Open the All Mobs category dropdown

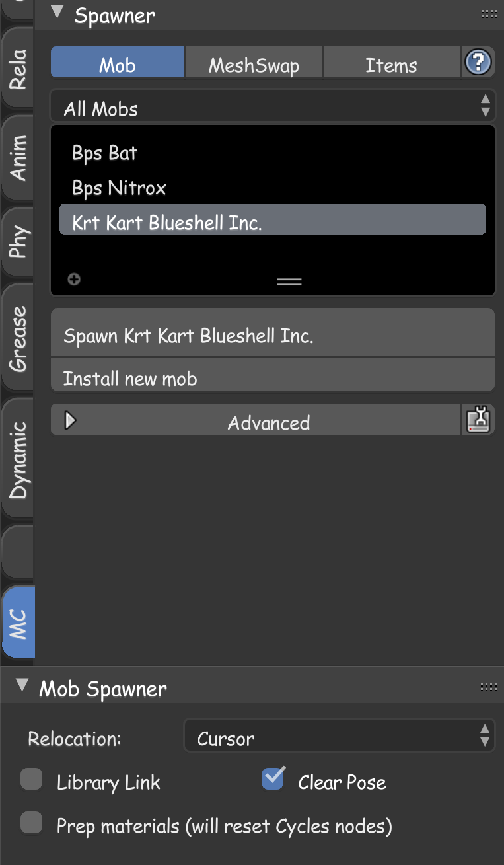click(272, 106)
